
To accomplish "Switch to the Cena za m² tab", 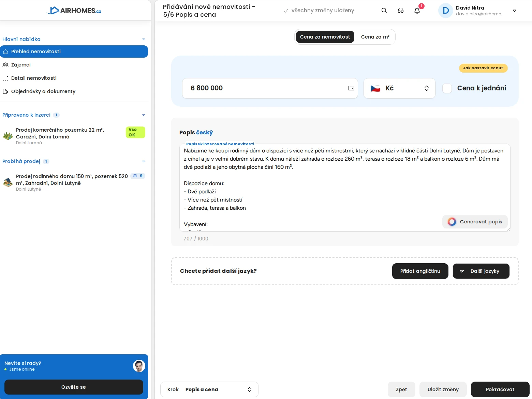I will click(x=375, y=37).
